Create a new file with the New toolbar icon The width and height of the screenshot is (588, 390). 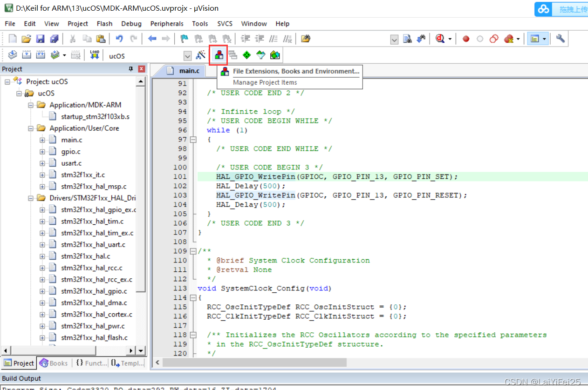tap(13, 39)
